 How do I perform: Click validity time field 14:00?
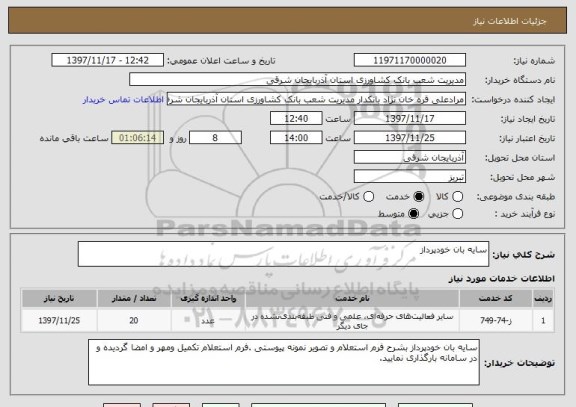(296, 138)
